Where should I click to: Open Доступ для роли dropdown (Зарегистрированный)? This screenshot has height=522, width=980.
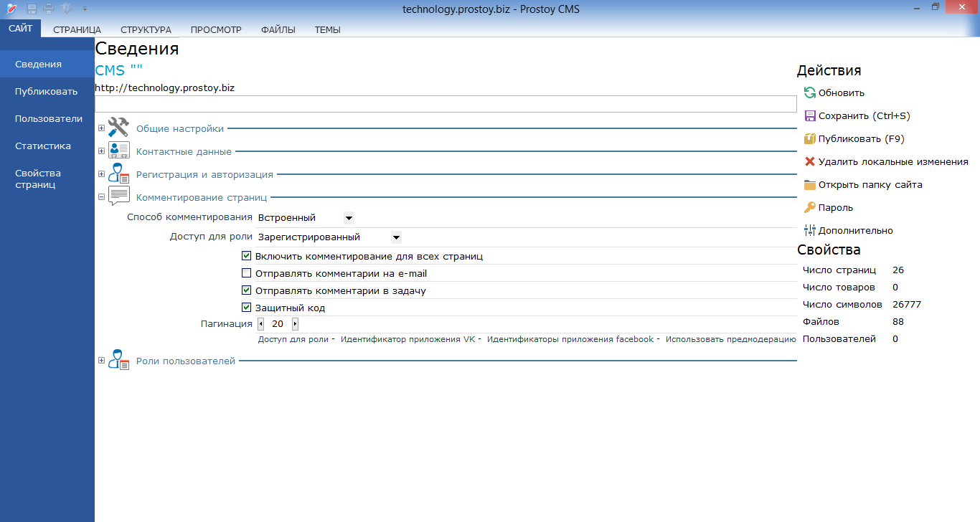[396, 237]
